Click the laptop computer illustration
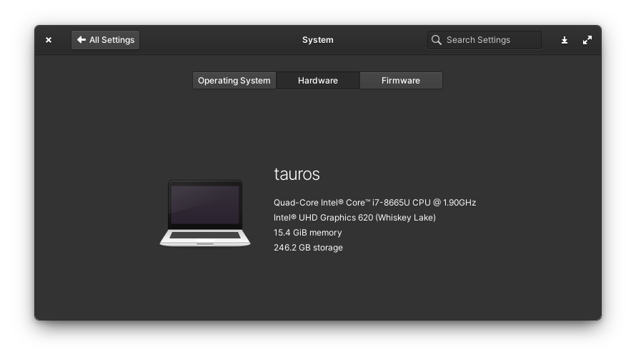 point(205,213)
